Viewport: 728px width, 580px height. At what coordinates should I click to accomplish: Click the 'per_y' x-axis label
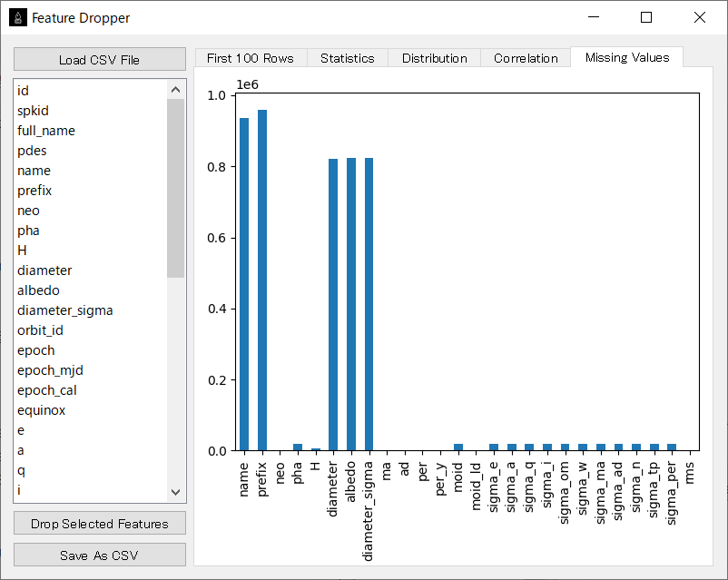439,478
